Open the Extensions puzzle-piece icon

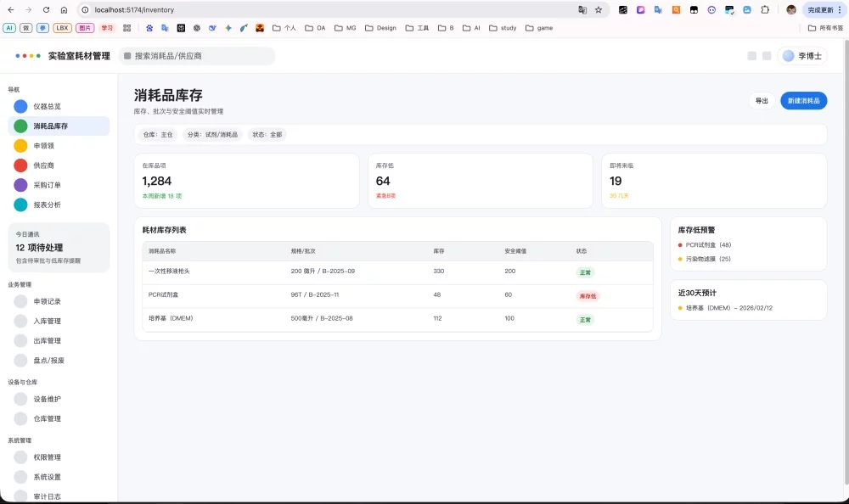pyautogui.click(x=765, y=9)
